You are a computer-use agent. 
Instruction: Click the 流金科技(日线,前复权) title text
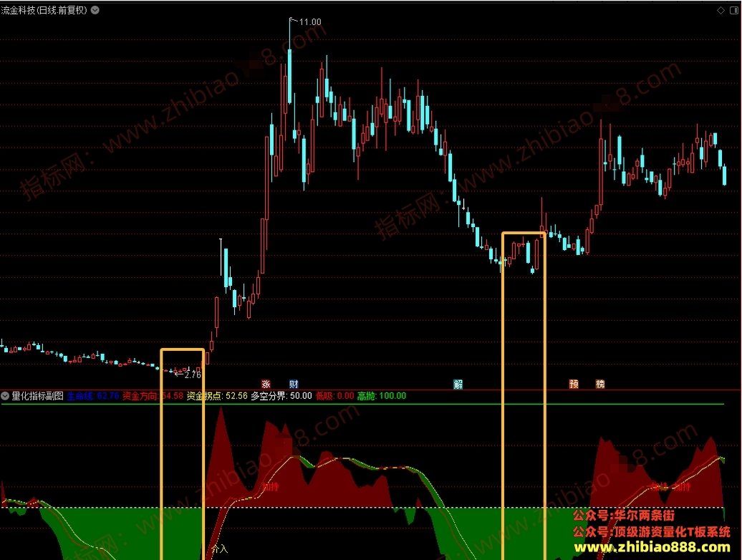point(44,10)
